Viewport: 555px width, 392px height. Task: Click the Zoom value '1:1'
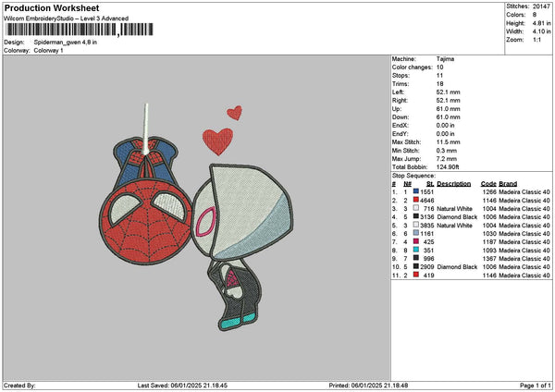click(x=536, y=40)
